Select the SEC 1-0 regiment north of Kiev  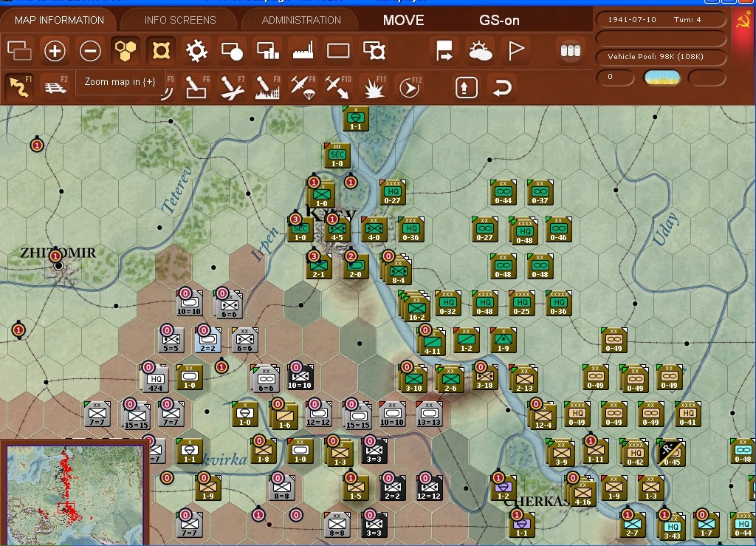337,155
